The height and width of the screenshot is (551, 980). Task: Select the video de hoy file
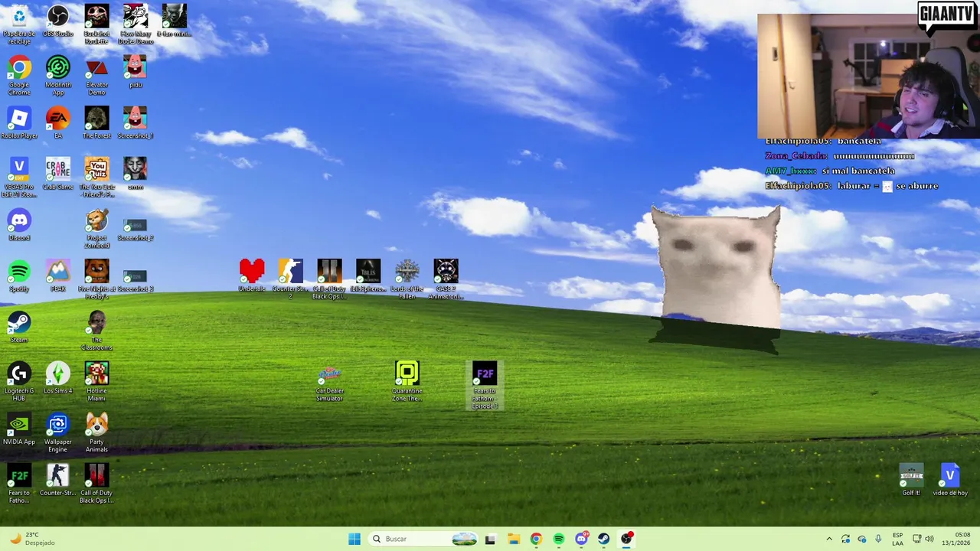coord(950,481)
